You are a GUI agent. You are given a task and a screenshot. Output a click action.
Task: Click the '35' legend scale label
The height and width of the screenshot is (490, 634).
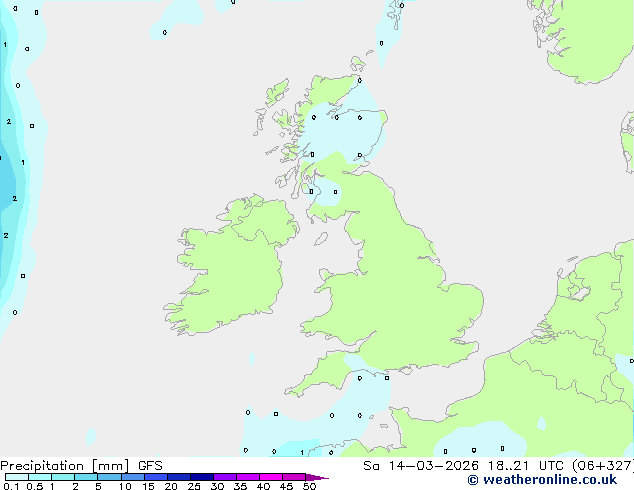[240, 486]
